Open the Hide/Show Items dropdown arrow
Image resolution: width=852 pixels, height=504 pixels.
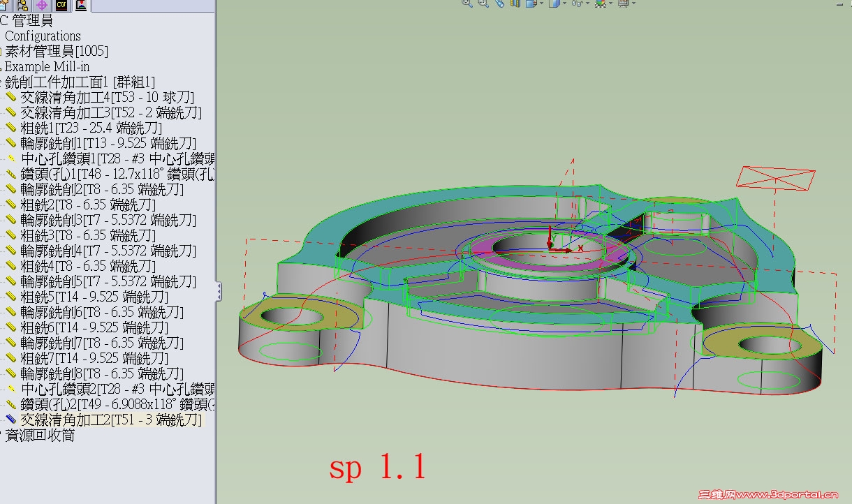click(587, 3)
